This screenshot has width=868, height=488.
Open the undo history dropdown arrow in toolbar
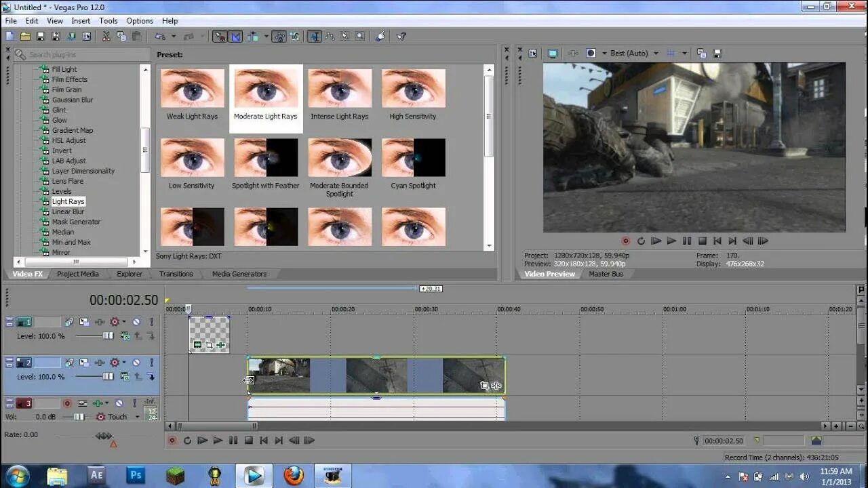(x=174, y=37)
